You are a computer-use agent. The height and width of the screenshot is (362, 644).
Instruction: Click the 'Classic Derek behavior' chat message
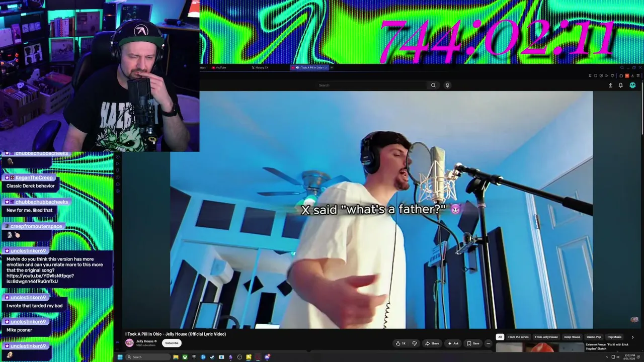tap(31, 186)
